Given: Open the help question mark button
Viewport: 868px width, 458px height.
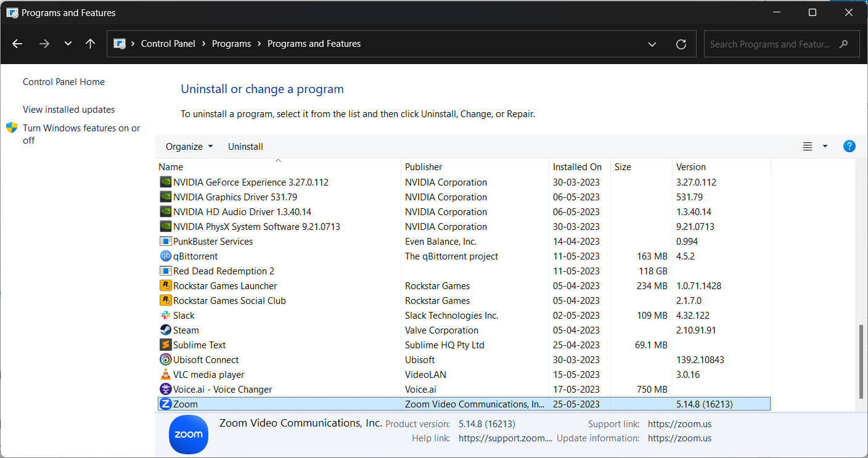Looking at the screenshot, I should [x=849, y=146].
